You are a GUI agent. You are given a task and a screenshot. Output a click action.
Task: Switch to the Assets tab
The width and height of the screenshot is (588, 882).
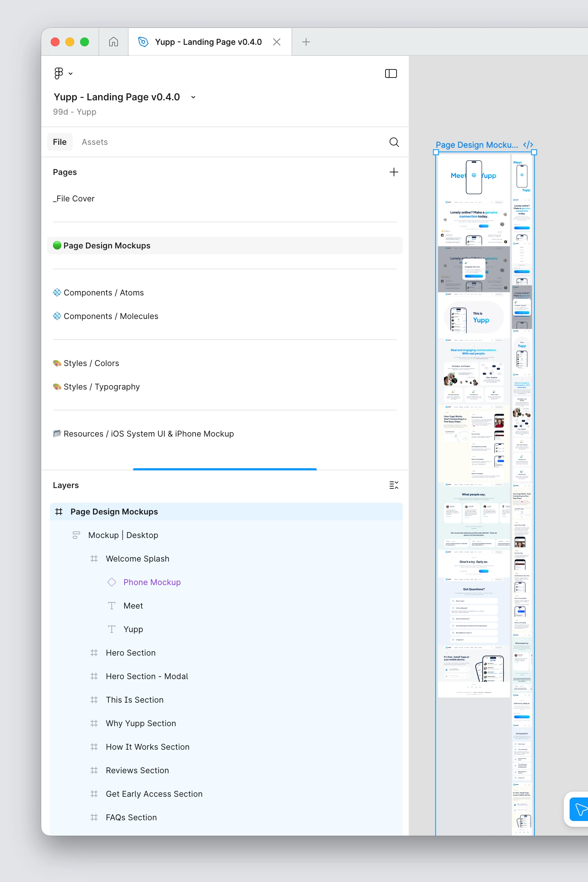tap(94, 142)
